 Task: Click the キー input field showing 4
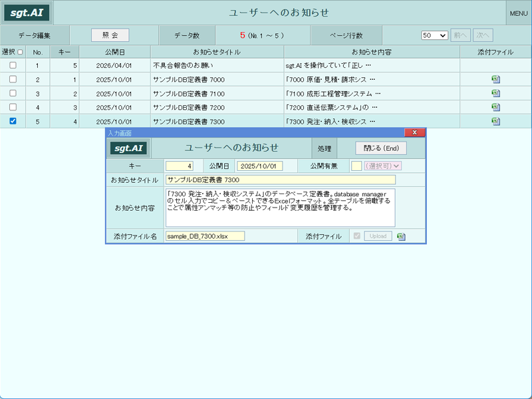click(180, 166)
